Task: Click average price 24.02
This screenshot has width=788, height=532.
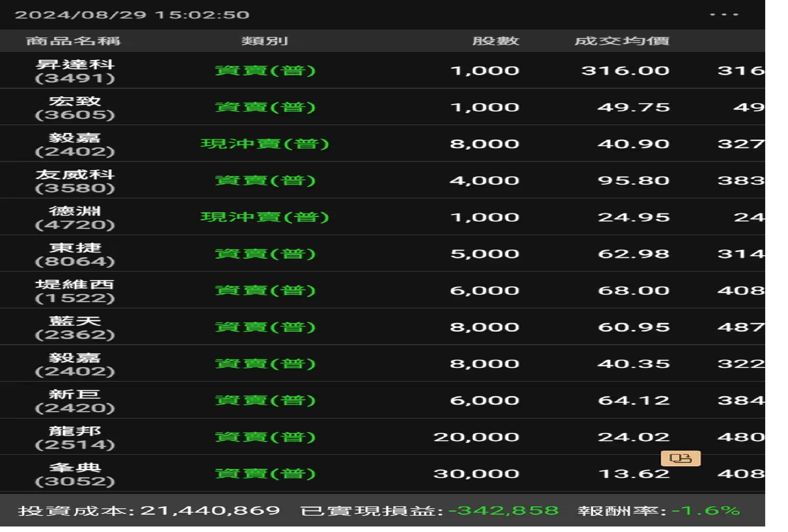Action: 633,437
